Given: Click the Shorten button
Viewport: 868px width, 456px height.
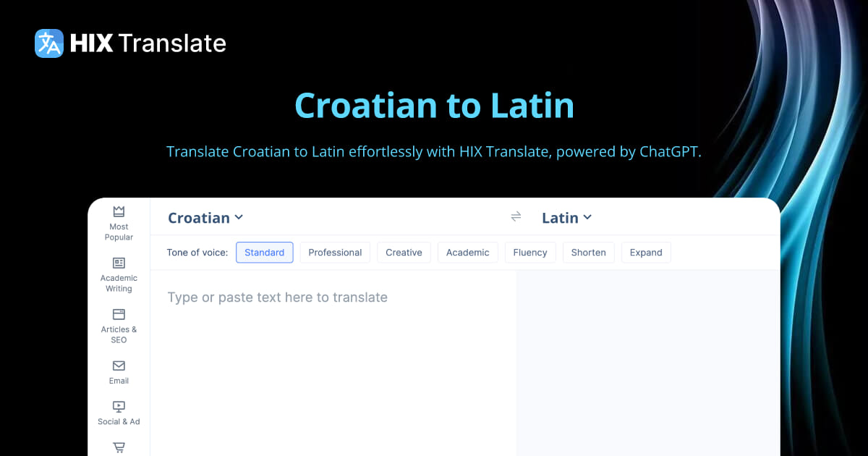Looking at the screenshot, I should [588, 252].
